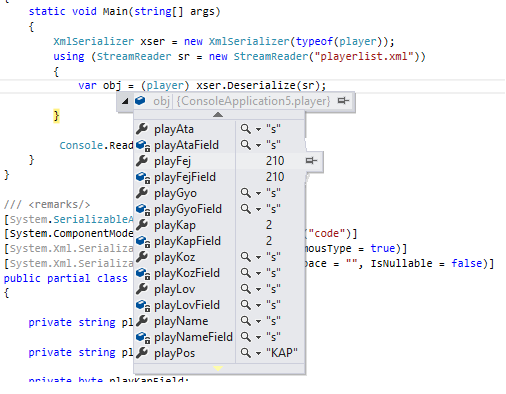Click the locked field icon for playGyoField
506x394 pixels.
(x=143, y=209)
